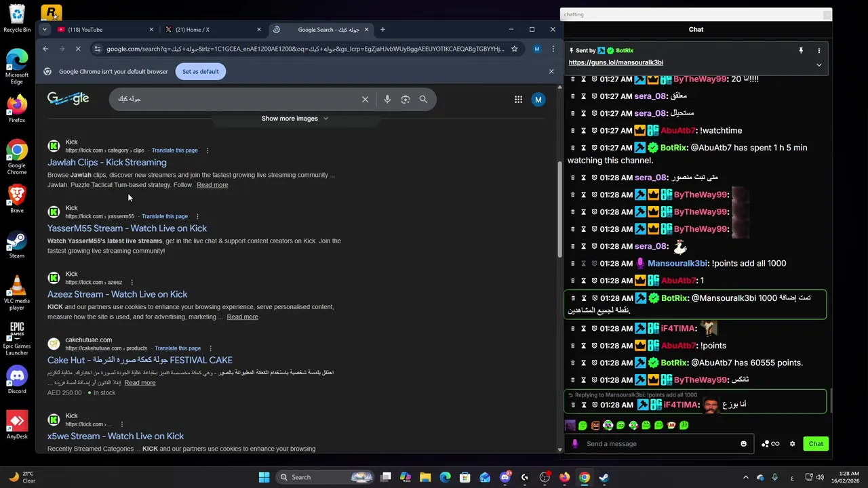
Task: Bookmark this page with star icon
Action: coord(515,49)
